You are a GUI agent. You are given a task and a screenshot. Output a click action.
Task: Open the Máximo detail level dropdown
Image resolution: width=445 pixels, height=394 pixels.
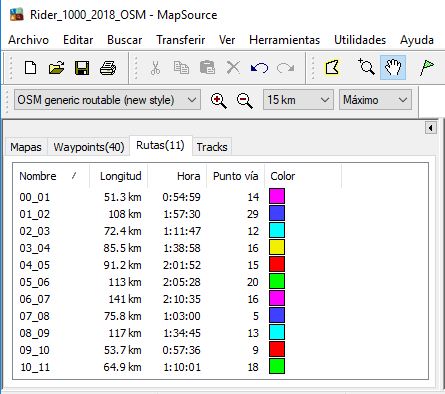pos(375,100)
